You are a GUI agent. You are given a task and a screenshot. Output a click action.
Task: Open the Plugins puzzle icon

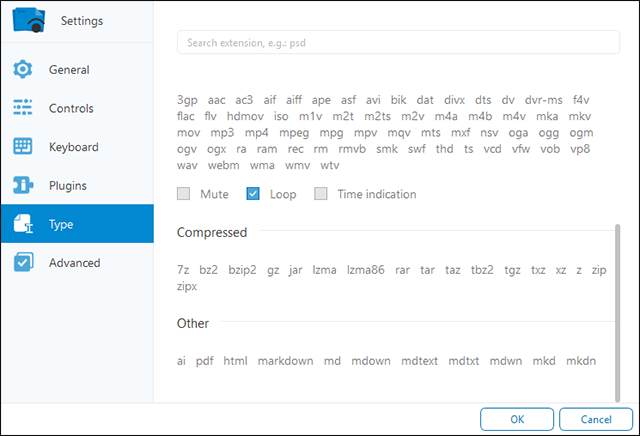(23, 185)
